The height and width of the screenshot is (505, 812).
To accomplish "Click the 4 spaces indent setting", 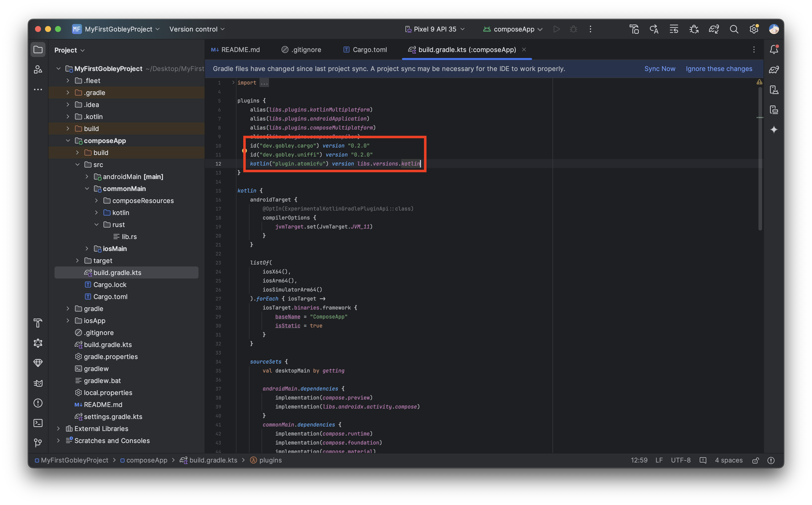I will [x=728, y=460].
